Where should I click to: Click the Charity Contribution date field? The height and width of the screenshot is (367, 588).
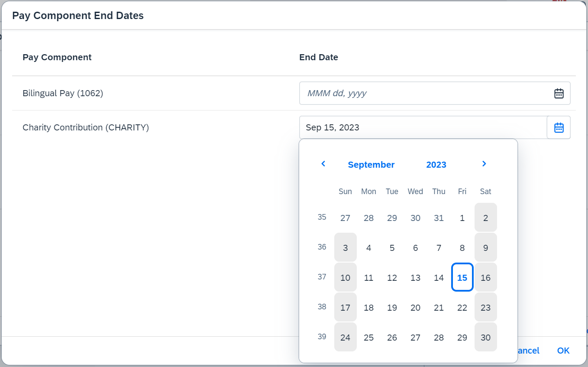423,127
